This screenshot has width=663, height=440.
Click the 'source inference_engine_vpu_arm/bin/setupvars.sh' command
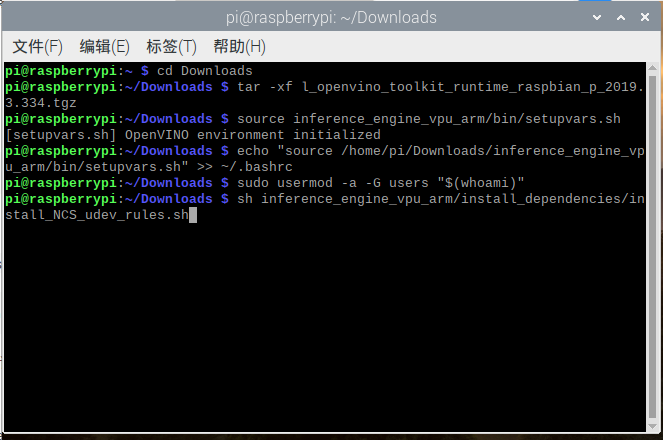tap(429, 119)
